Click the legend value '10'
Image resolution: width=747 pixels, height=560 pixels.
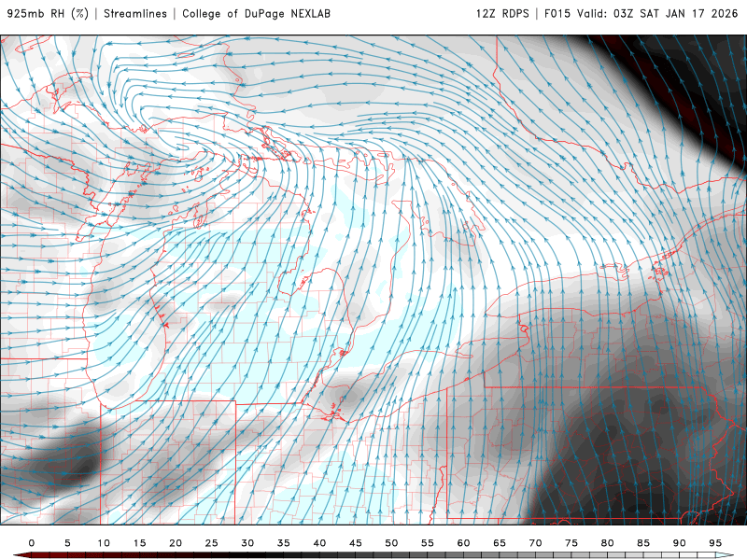[x=104, y=543]
